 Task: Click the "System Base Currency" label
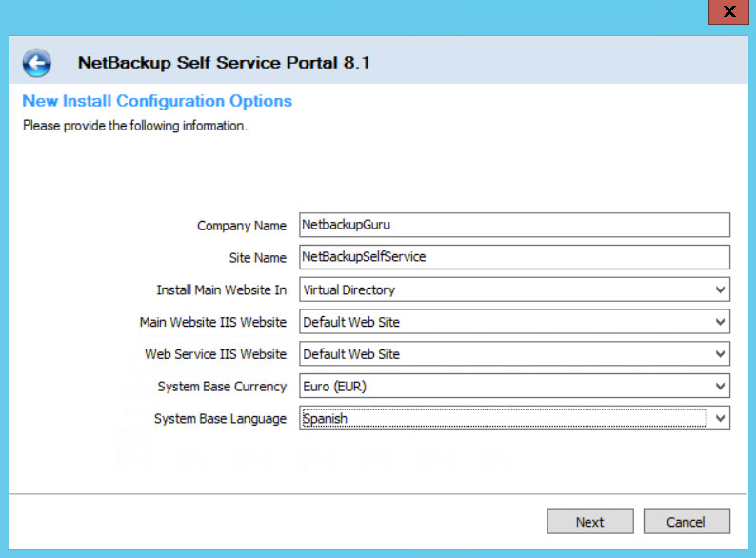pos(222,387)
